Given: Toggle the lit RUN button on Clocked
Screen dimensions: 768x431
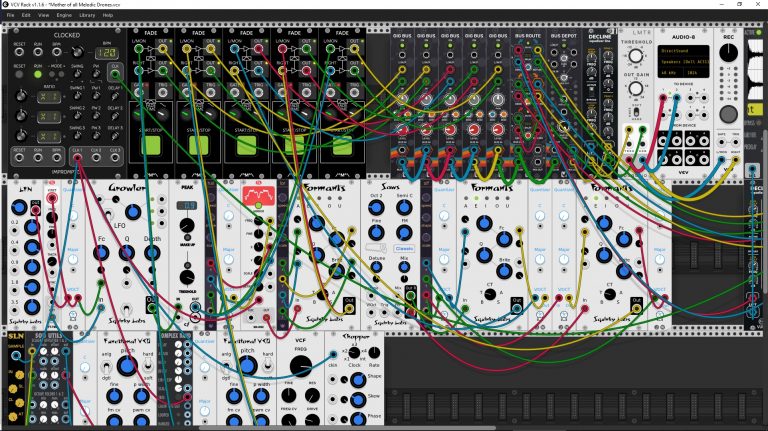Looking at the screenshot, I should coord(38,74).
